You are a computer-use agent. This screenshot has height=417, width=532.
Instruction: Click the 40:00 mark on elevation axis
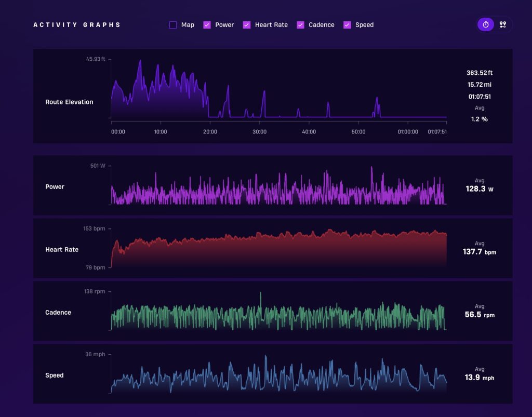(x=309, y=131)
